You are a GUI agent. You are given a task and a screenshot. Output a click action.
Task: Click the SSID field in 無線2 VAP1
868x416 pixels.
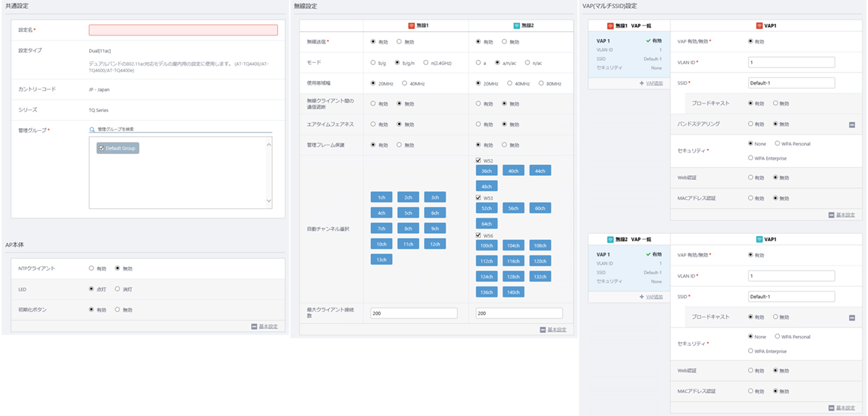[791, 297]
